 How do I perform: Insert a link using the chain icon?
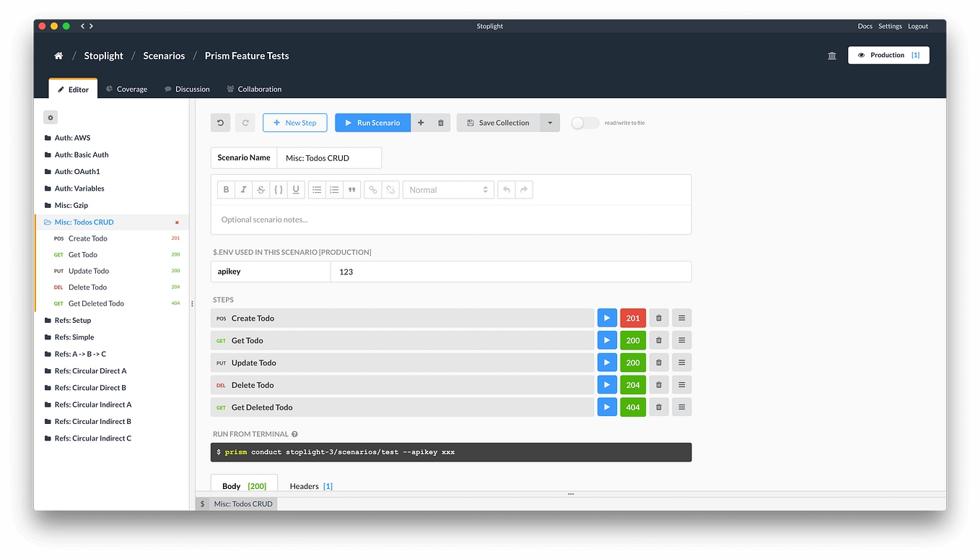click(x=372, y=189)
